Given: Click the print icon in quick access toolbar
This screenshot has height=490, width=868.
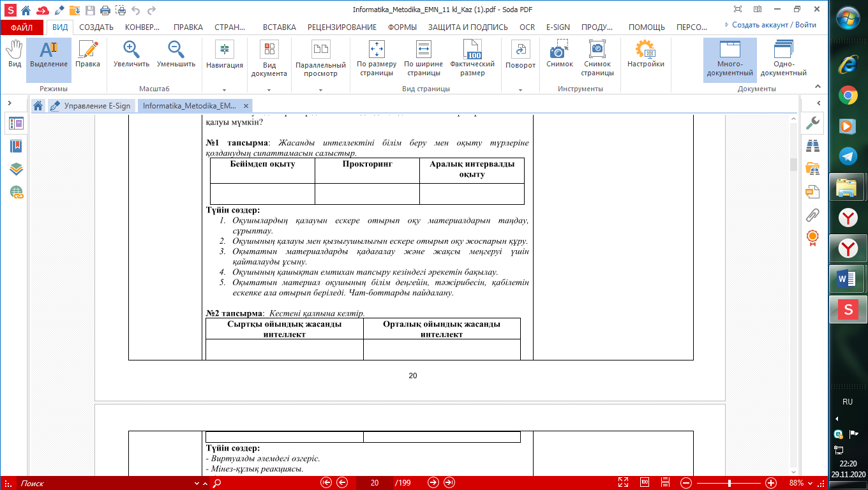Looking at the screenshot, I should tap(104, 10).
